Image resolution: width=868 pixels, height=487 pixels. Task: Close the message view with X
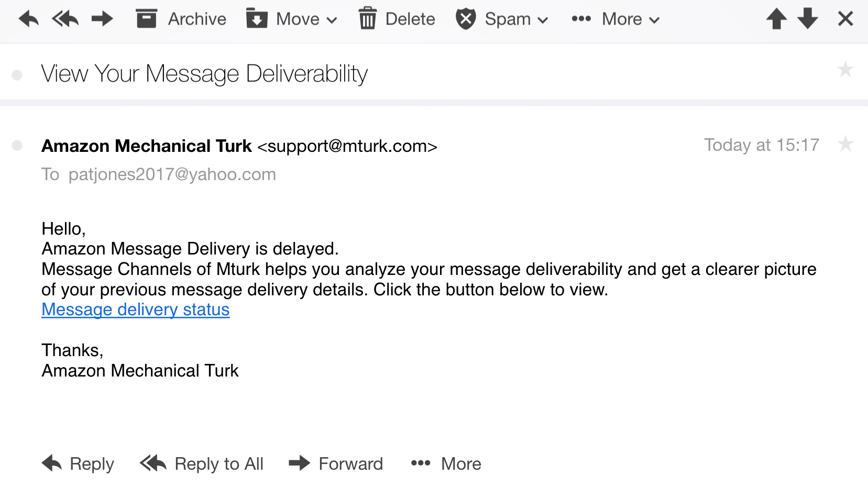click(x=845, y=19)
